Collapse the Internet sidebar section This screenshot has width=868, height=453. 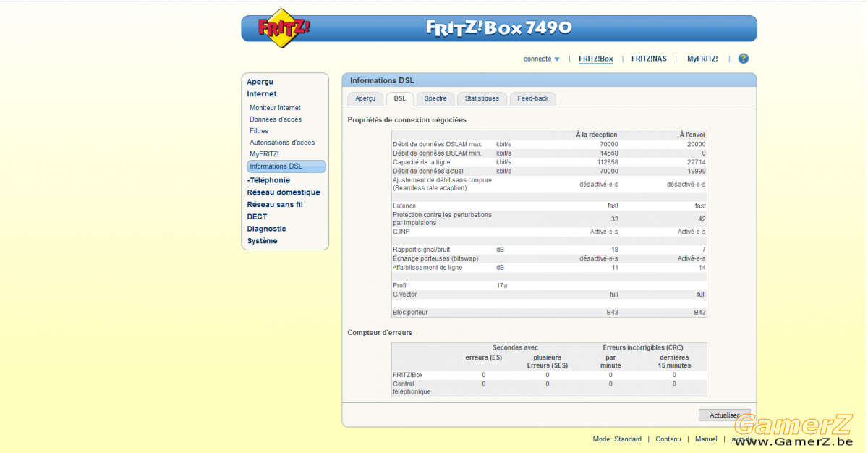(262, 93)
